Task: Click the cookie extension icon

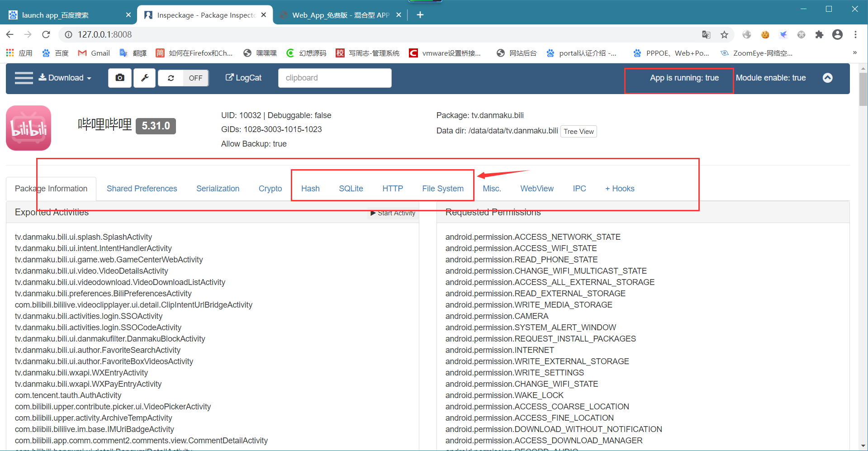Action: tap(765, 34)
